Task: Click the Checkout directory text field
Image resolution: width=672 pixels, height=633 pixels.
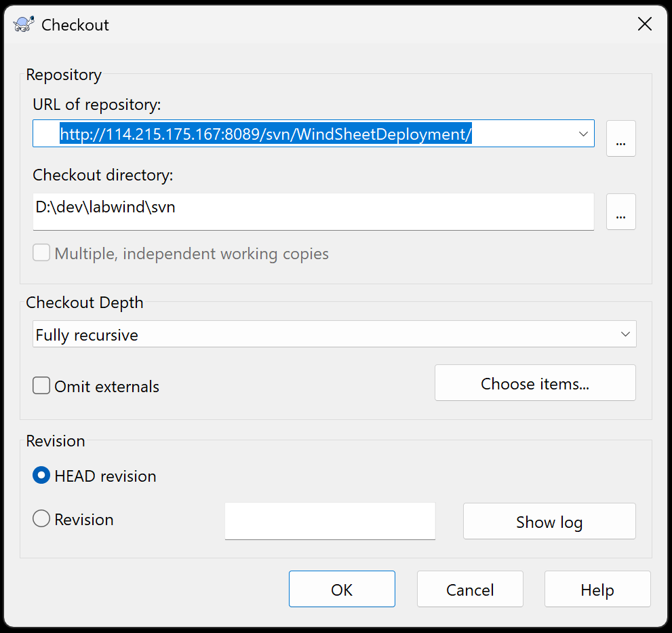Action: [x=313, y=212]
